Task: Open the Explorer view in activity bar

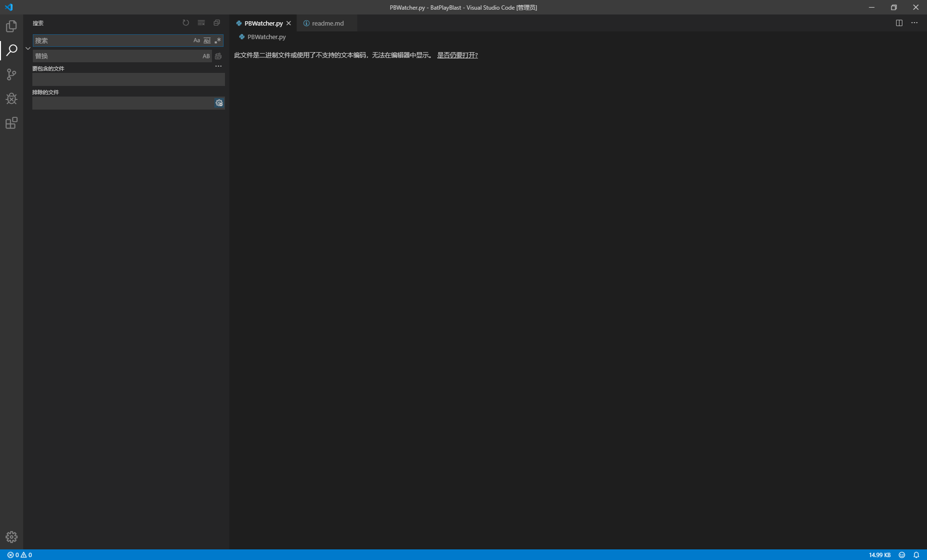Action: (11, 26)
